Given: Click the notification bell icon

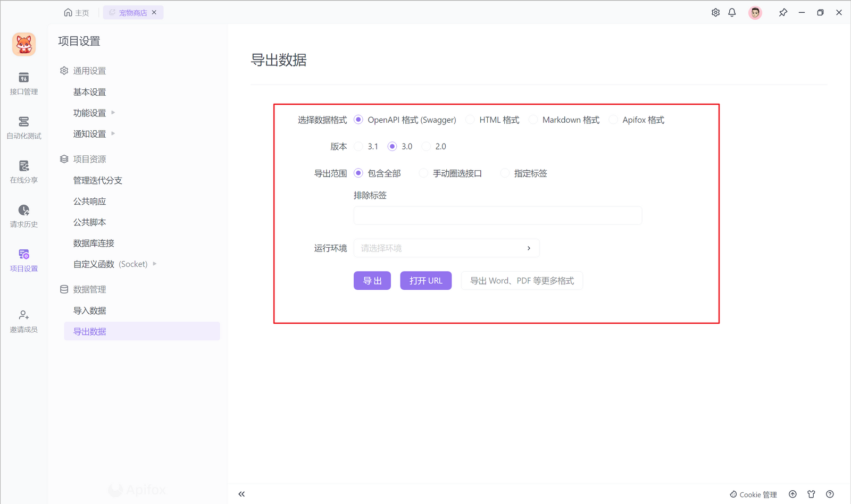Looking at the screenshot, I should 732,12.
